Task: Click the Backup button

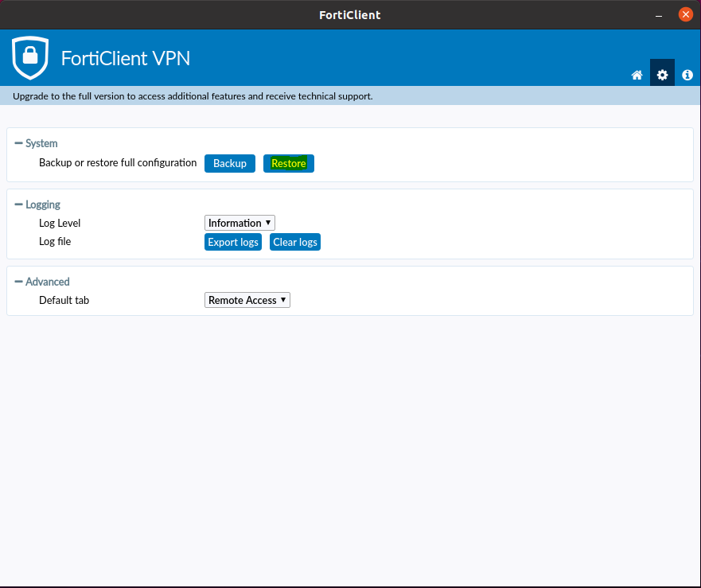Action: (x=230, y=163)
